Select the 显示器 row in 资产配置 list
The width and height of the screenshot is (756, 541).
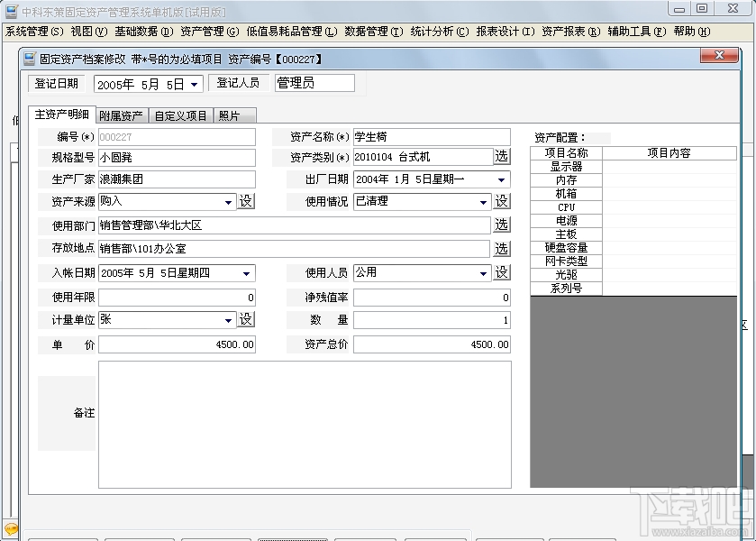coord(566,166)
